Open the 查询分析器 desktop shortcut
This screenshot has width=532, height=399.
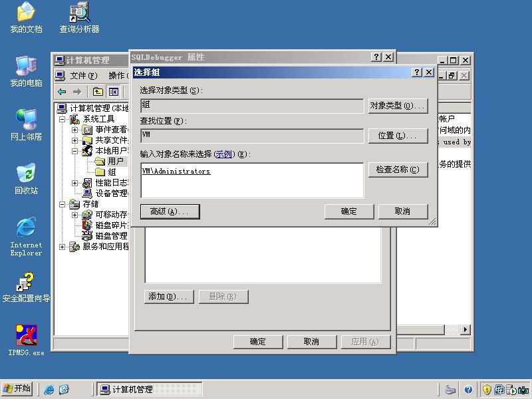tap(79, 18)
